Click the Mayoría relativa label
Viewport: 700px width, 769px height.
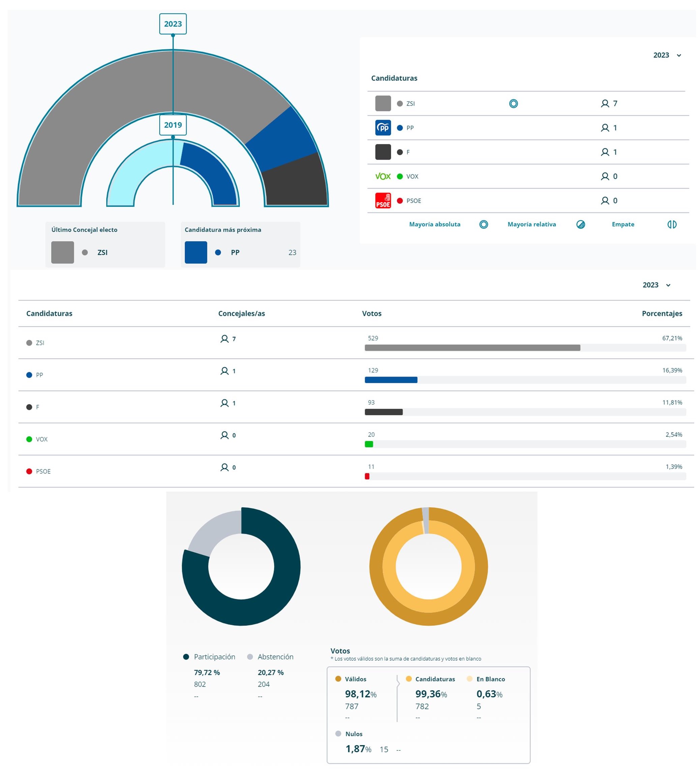[531, 224]
